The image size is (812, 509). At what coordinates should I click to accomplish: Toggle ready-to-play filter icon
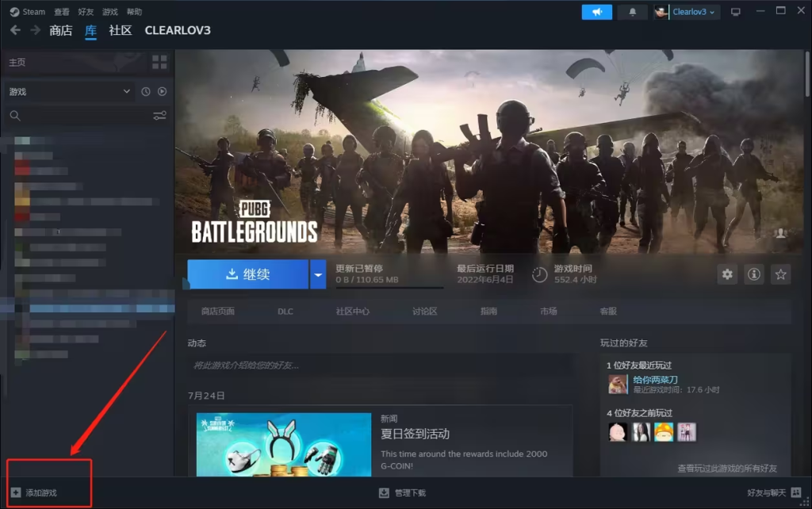click(162, 92)
